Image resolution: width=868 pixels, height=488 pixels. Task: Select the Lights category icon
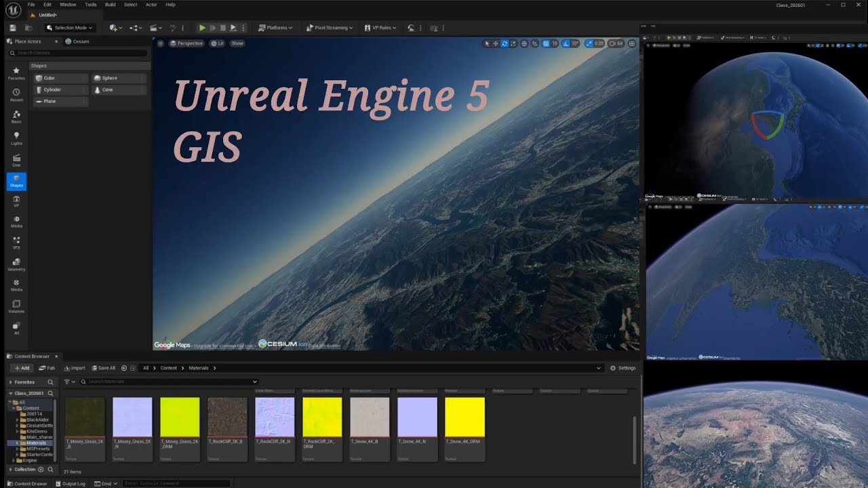pos(16,138)
